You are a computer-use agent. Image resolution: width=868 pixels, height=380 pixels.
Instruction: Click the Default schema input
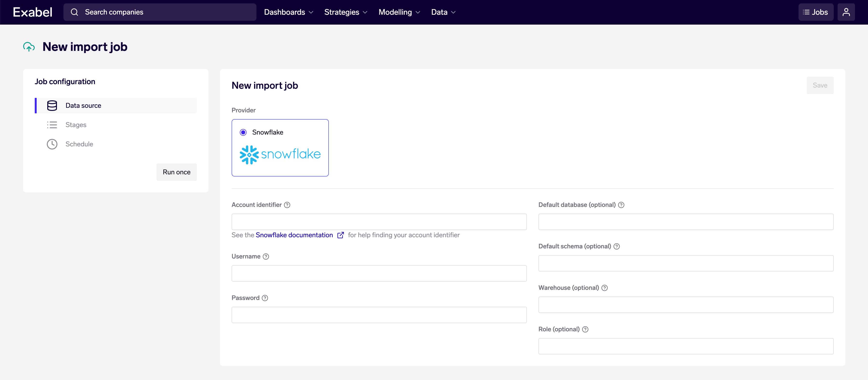[x=686, y=264]
